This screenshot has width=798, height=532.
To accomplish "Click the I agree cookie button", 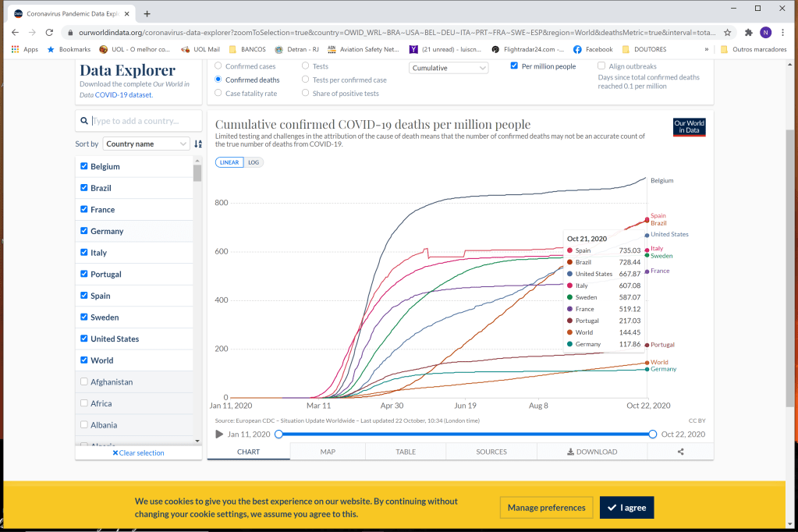I will [x=626, y=508].
